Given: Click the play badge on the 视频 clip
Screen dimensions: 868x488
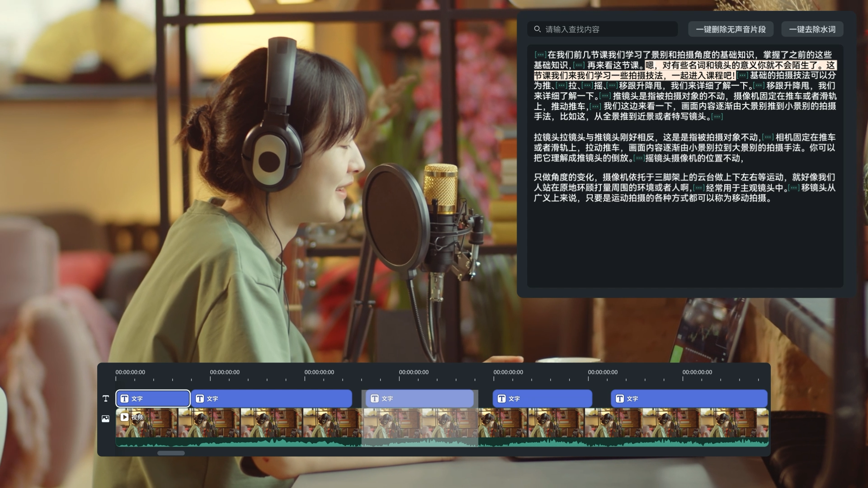Looking at the screenshot, I should (x=124, y=418).
